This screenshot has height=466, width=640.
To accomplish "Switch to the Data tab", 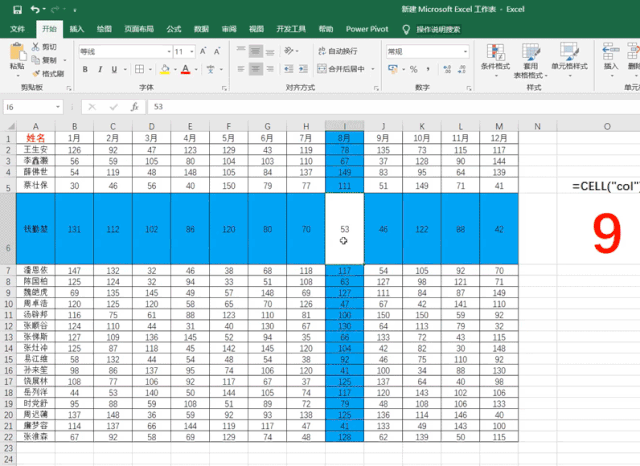I will coord(201,29).
